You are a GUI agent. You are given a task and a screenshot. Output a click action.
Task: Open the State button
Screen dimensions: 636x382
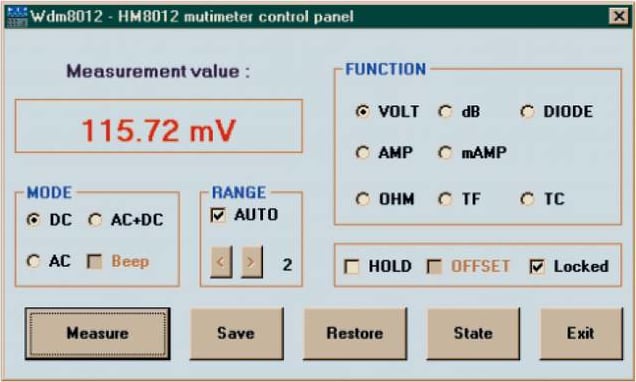point(473,333)
